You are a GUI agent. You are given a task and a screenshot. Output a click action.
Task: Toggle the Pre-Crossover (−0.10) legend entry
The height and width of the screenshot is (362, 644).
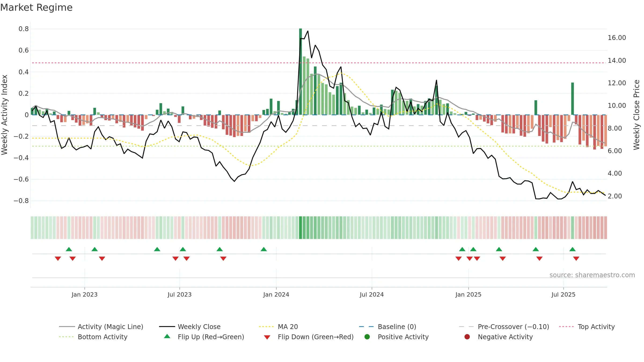click(504, 327)
